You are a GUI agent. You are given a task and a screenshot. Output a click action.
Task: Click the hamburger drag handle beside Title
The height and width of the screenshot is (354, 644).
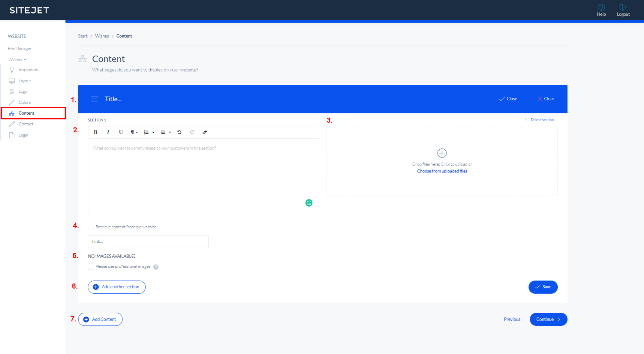95,99
